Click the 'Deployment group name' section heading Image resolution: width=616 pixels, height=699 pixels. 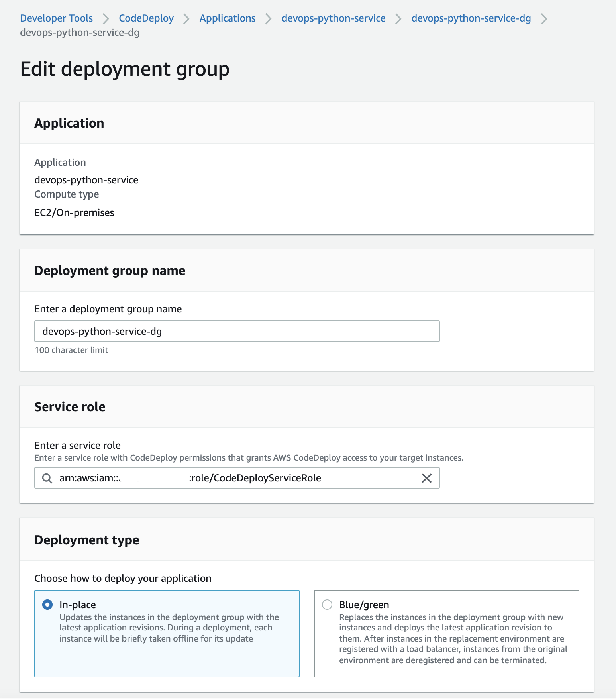click(110, 271)
